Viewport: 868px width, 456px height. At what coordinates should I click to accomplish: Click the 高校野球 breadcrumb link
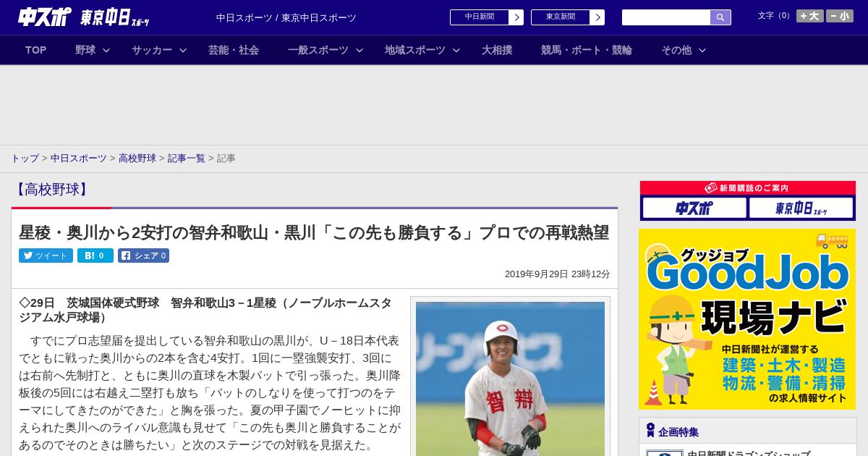[137, 158]
